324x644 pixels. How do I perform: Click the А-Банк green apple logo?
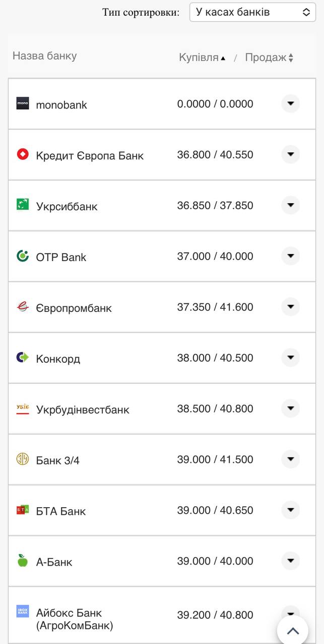tap(22, 561)
